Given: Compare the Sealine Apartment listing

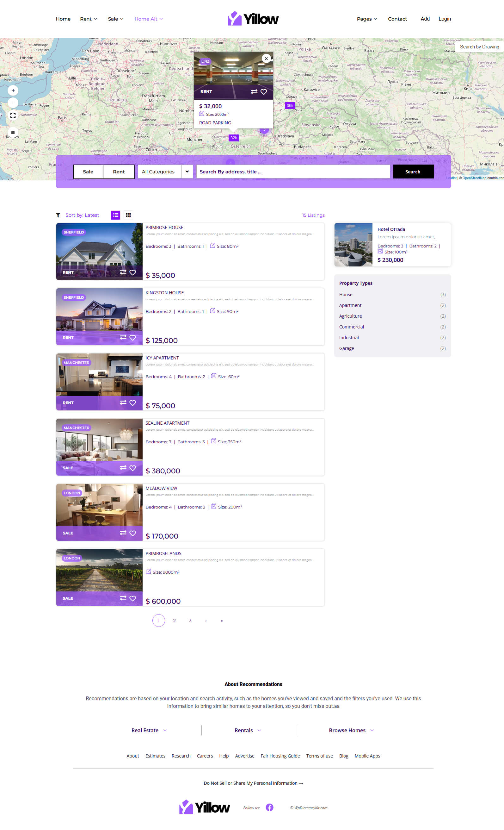Looking at the screenshot, I should point(123,468).
